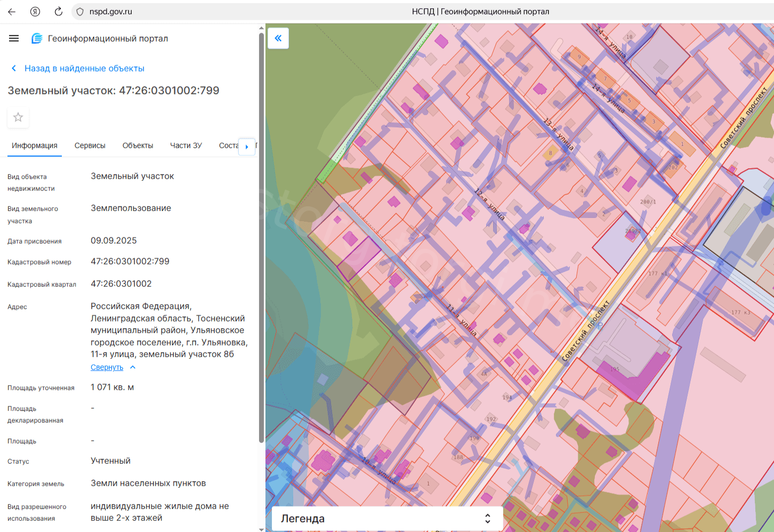774x532 pixels.
Task: Open the Объекты tab
Action: point(138,146)
